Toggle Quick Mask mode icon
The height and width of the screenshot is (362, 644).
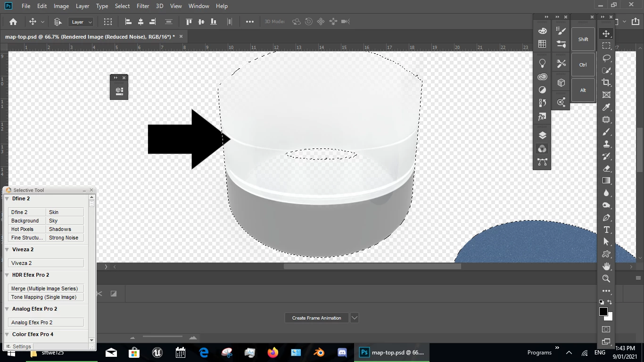click(x=606, y=329)
